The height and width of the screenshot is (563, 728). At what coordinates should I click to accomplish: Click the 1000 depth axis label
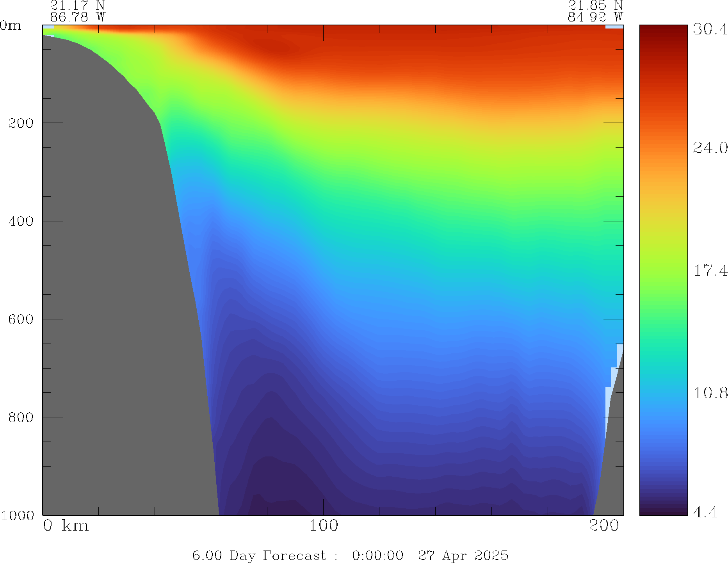18,515
